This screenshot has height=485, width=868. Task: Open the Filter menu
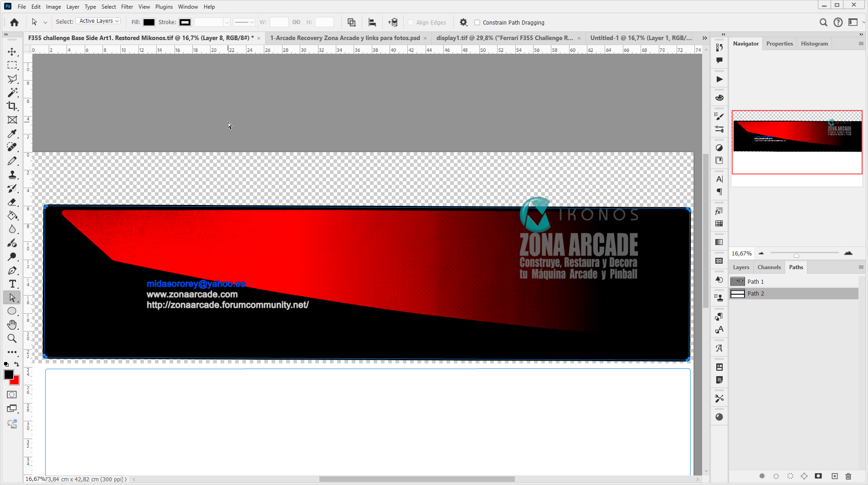click(127, 7)
